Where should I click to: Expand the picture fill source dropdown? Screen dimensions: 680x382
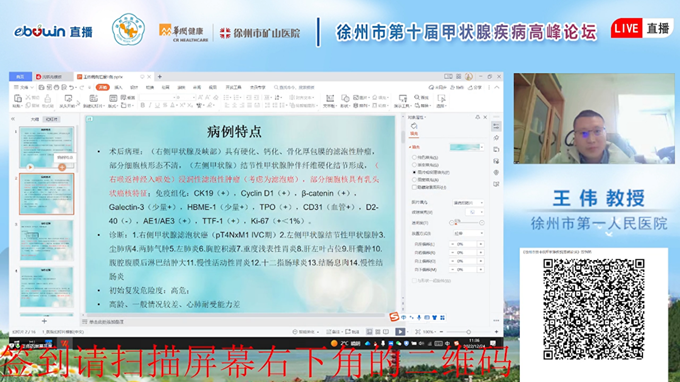[468, 202]
